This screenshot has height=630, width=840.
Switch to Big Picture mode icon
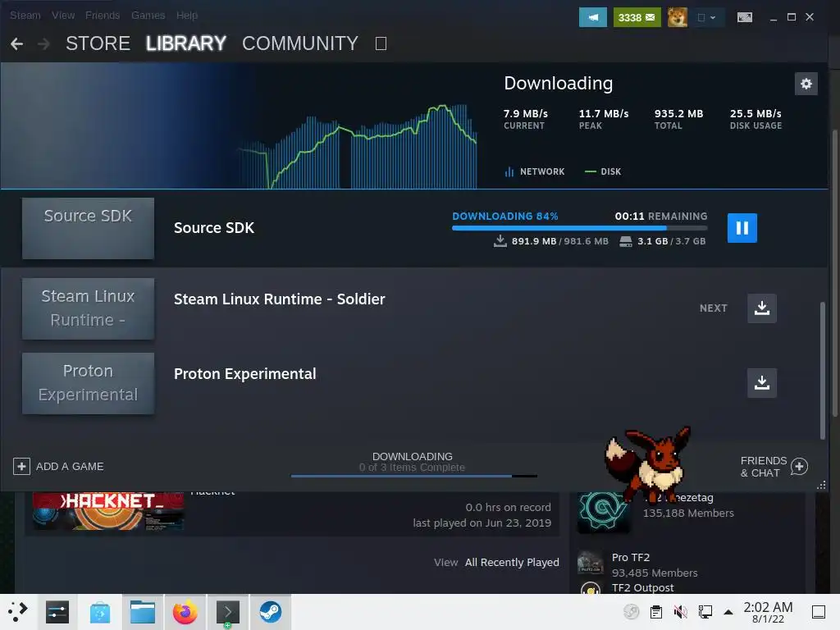[745, 17]
